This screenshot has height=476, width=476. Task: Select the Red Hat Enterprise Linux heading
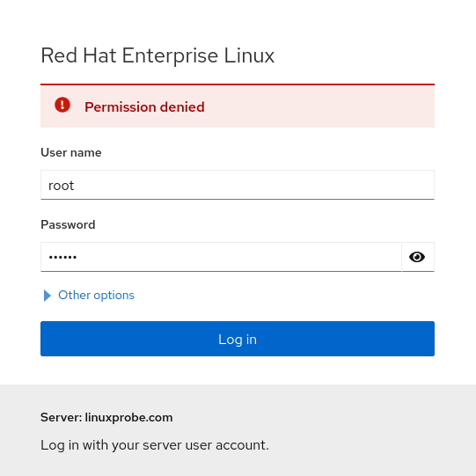point(157,55)
